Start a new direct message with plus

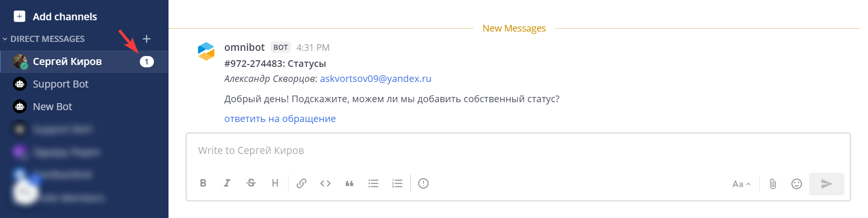(x=146, y=39)
